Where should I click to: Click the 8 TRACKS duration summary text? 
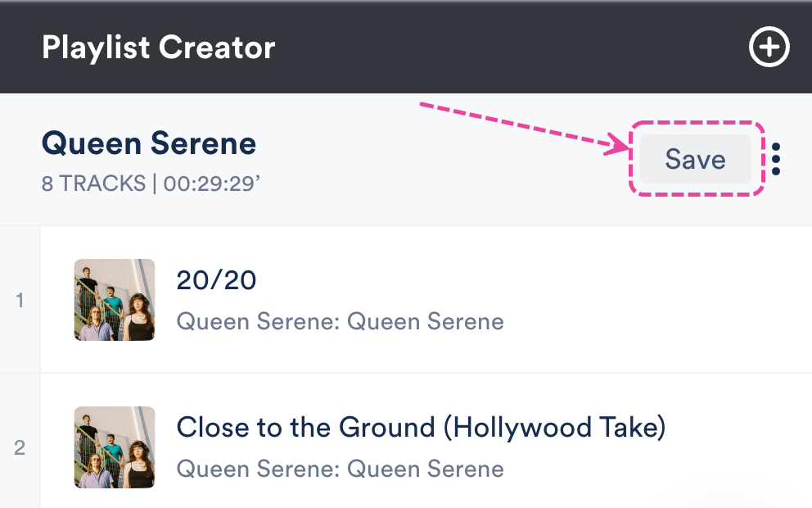tap(94, 184)
